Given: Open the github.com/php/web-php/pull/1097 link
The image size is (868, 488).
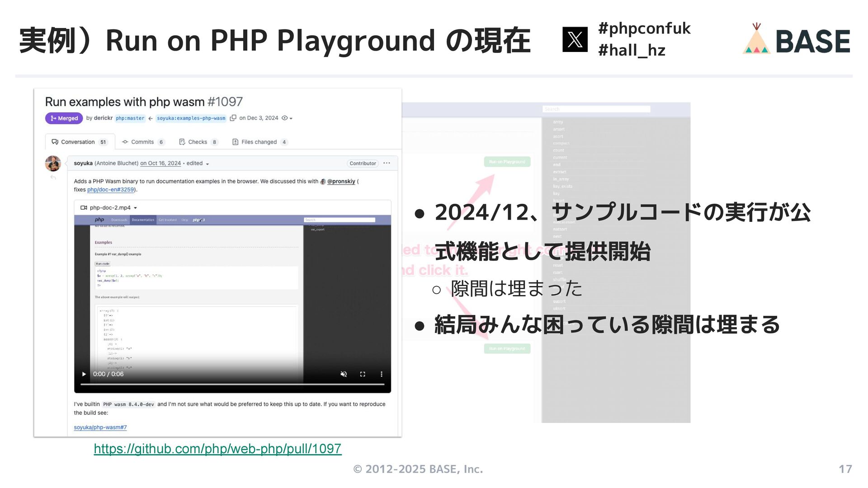Looking at the screenshot, I should 217,449.
